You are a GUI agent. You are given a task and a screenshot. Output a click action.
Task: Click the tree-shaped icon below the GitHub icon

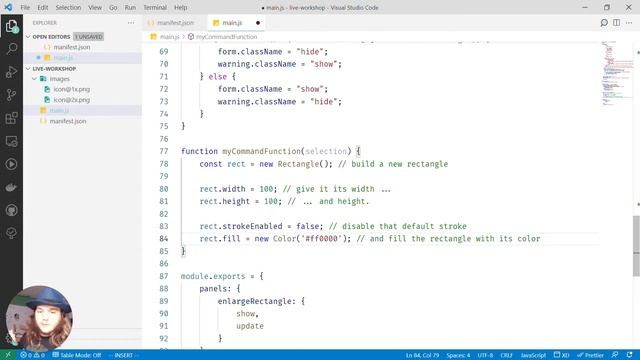pos(11,233)
